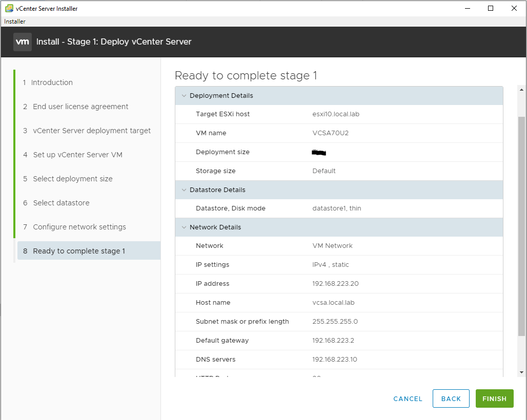This screenshot has height=420, width=527.
Task: Click the Deployment size label
Action: 222,152
